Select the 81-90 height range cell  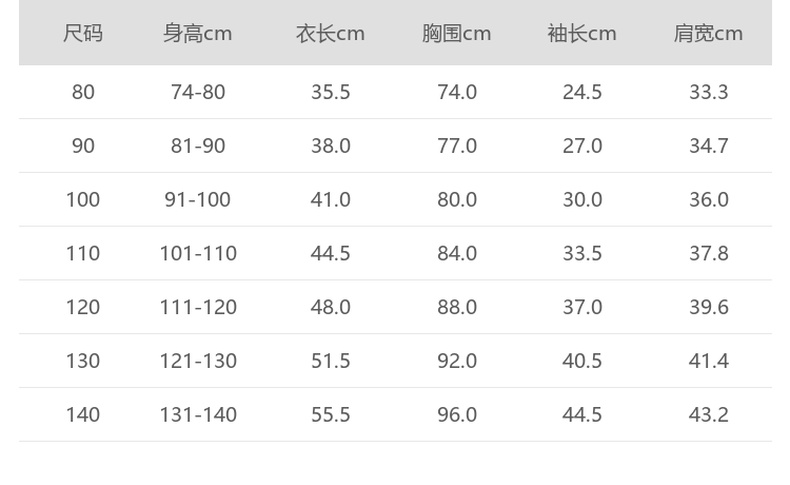coord(198,146)
